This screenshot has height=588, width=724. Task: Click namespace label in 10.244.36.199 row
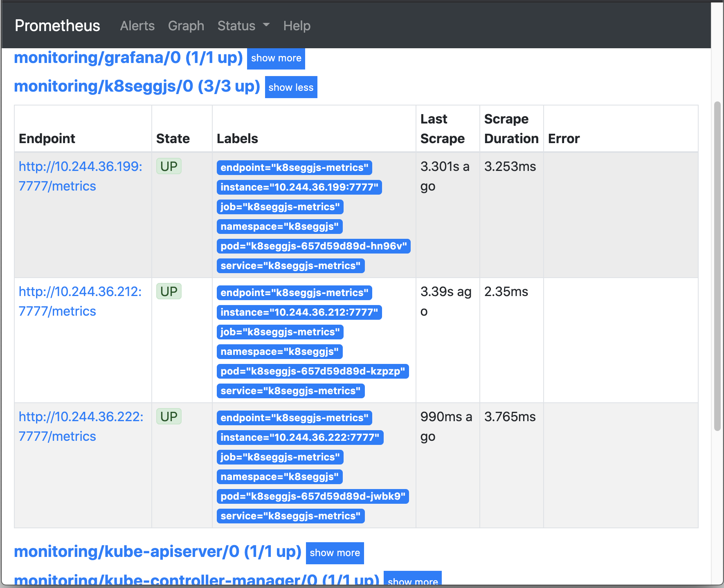pos(280,227)
